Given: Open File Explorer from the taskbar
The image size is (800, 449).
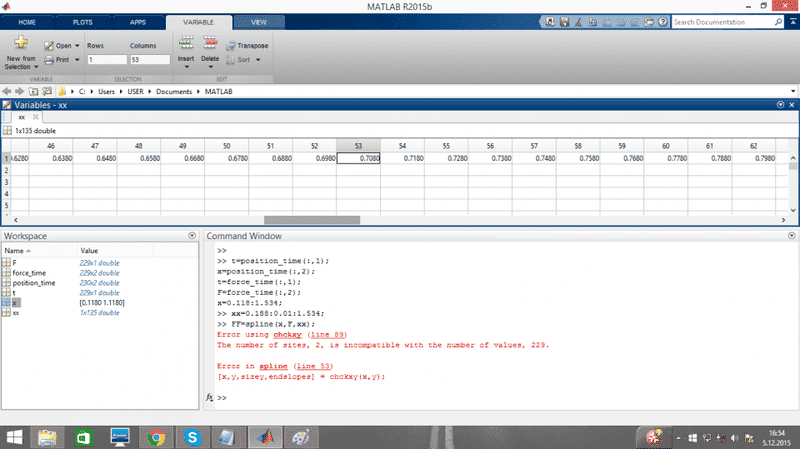Looking at the screenshot, I should point(47,438).
